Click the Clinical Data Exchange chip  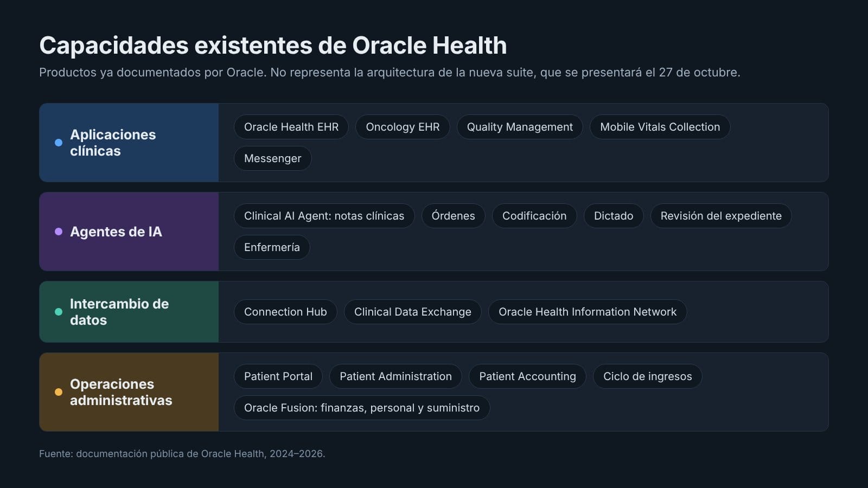click(x=413, y=312)
